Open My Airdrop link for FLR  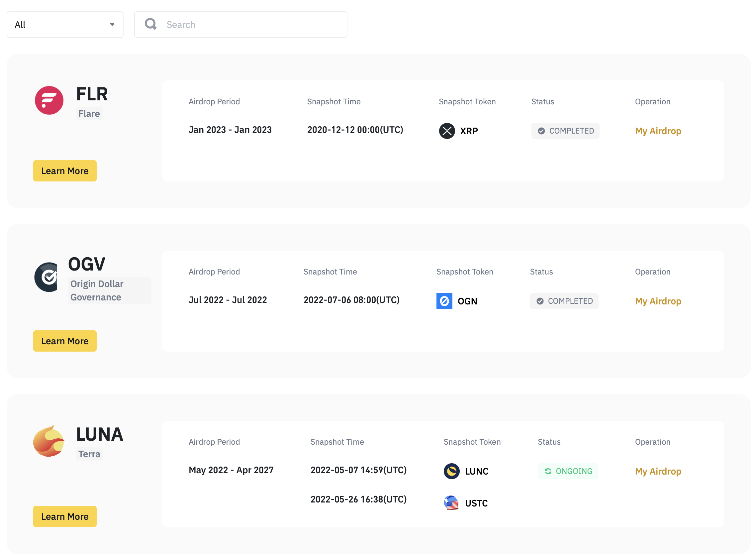658,131
